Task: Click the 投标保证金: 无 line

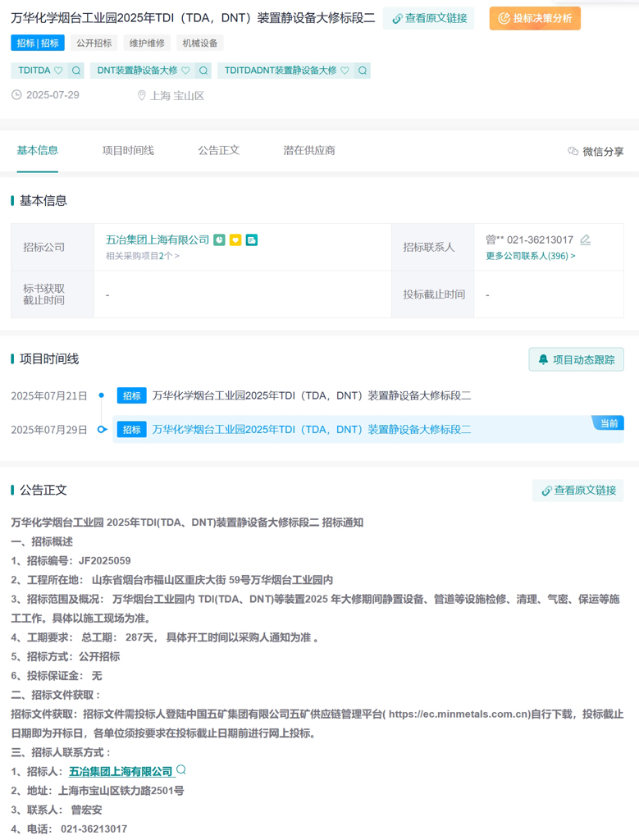Action: click(x=57, y=676)
